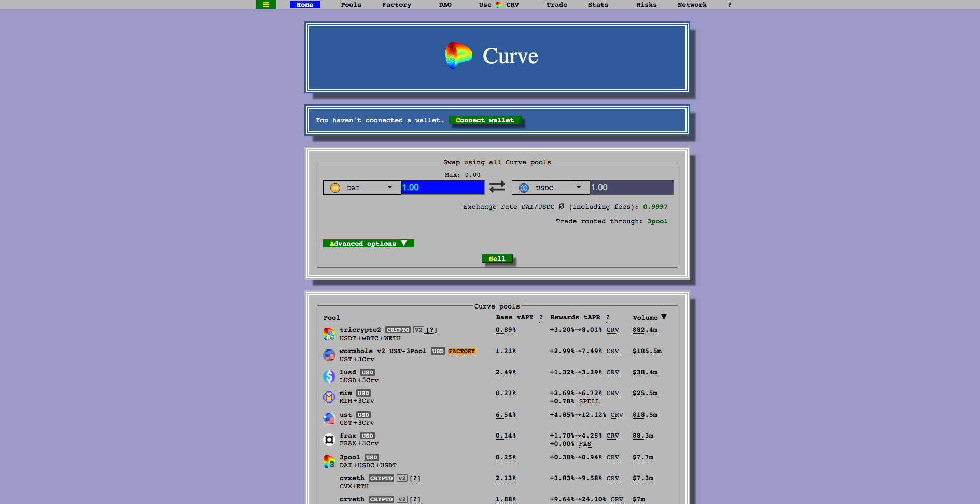The image size is (980, 504).
Task: Click the SPELL reward link in mim row
Action: click(x=589, y=401)
